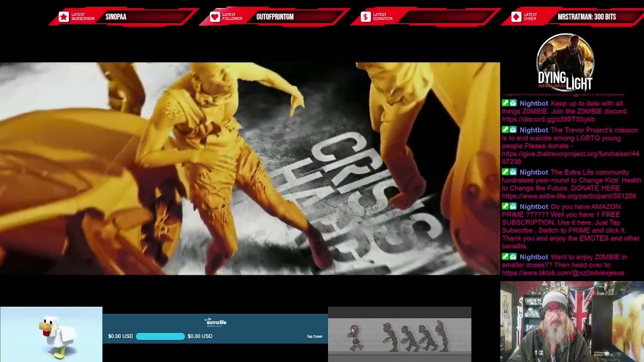This screenshot has width=644, height=362.
Task: Open the Trevor Project fundraiser link
Action: (571, 158)
